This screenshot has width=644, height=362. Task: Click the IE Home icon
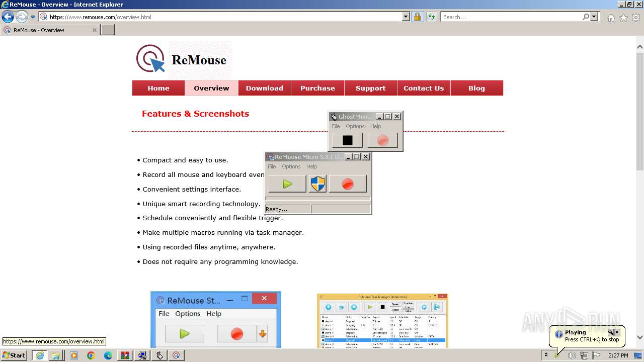click(611, 18)
